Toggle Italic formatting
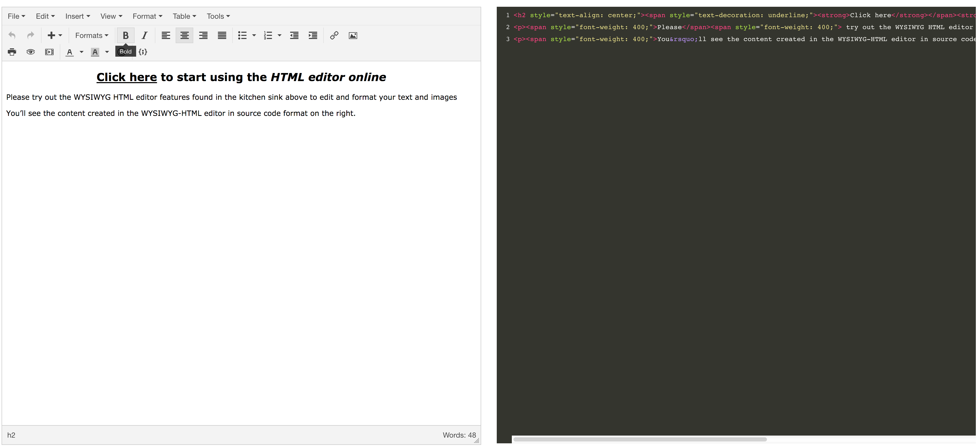Screen dimensions: 980x448 point(144,35)
